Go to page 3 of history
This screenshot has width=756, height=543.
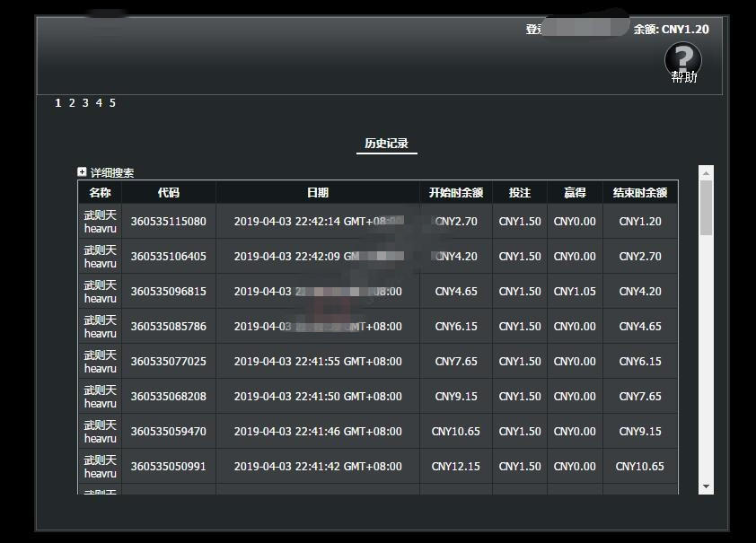click(x=85, y=102)
